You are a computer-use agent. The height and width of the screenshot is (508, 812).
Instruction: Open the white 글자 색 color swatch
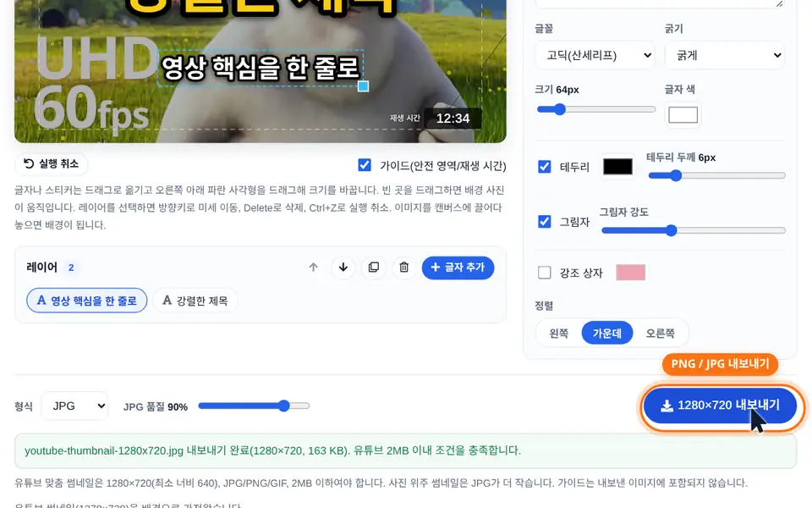(683, 114)
